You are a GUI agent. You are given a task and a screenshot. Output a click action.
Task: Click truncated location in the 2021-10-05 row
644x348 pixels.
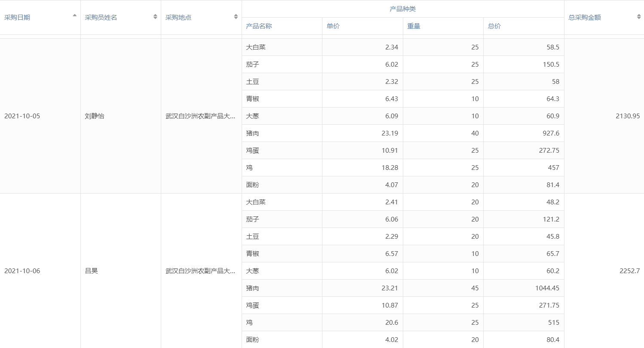pos(200,116)
